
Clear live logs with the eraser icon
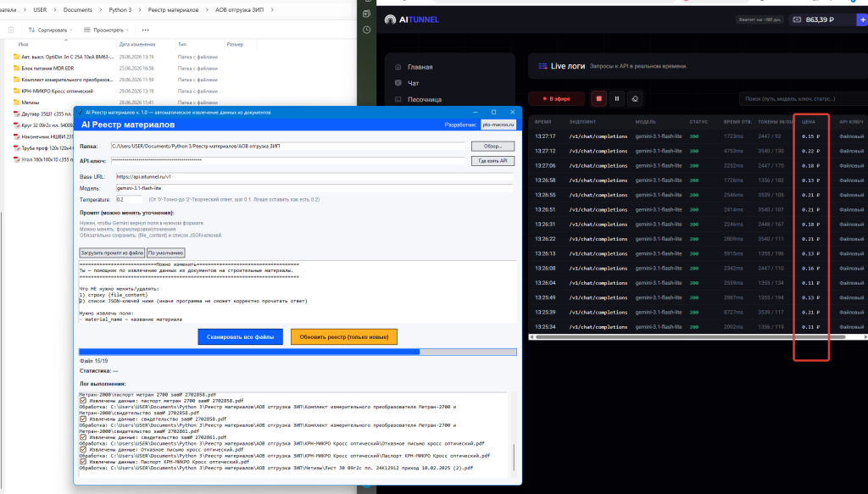[x=635, y=98]
